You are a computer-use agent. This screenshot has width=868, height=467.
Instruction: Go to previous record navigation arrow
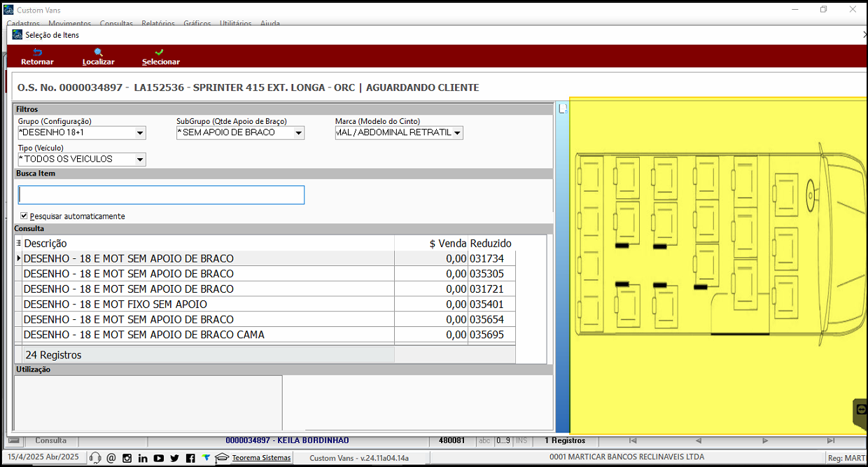click(x=698, y=440)
